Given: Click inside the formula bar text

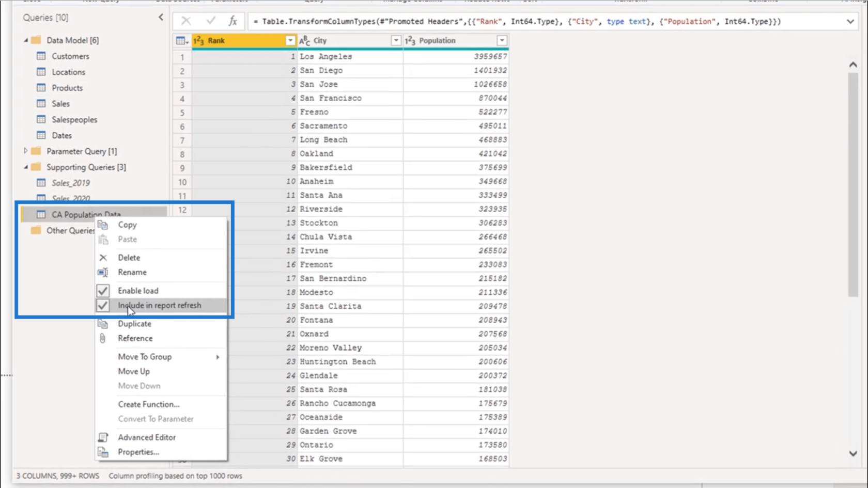Looking at the screenshot, I should point(517,22).
